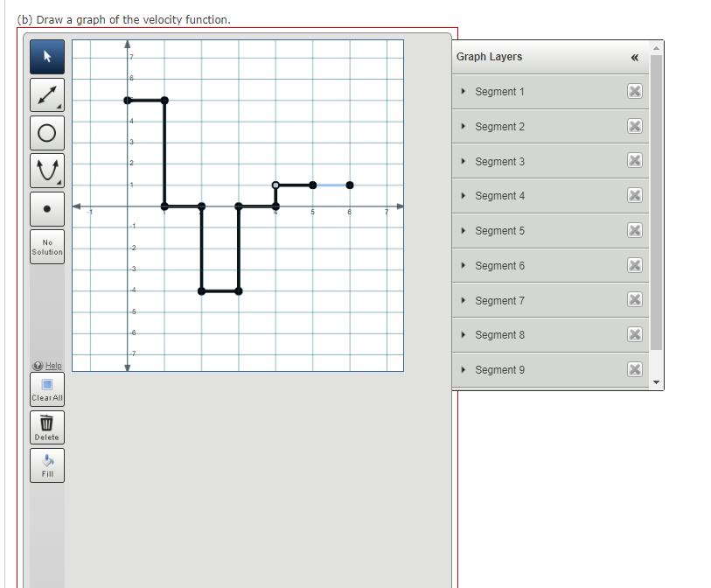Remove Segment 9 using its X button
This screenshot has width=711, height=588.
point(635,369)
